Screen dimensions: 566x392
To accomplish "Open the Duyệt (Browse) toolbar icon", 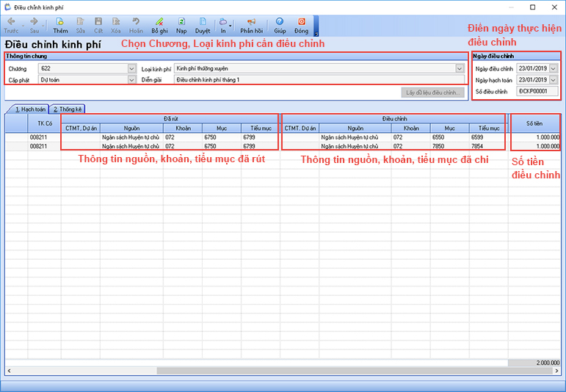I will [202, 26].
